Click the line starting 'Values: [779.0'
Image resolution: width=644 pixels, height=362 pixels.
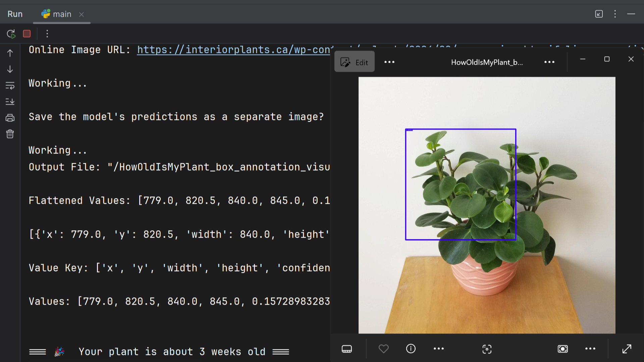coord(179,301)
